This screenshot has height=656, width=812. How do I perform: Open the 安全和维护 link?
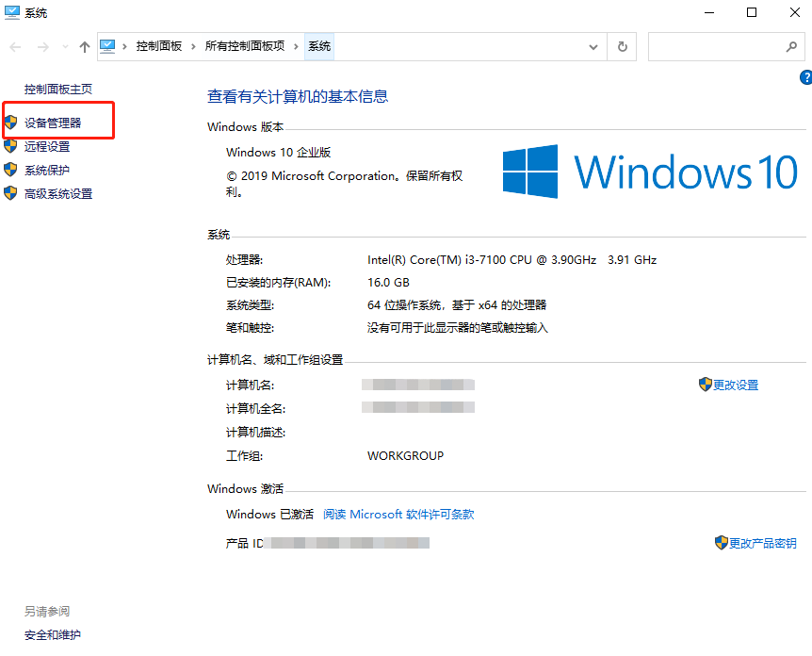(x=53, y=634)
